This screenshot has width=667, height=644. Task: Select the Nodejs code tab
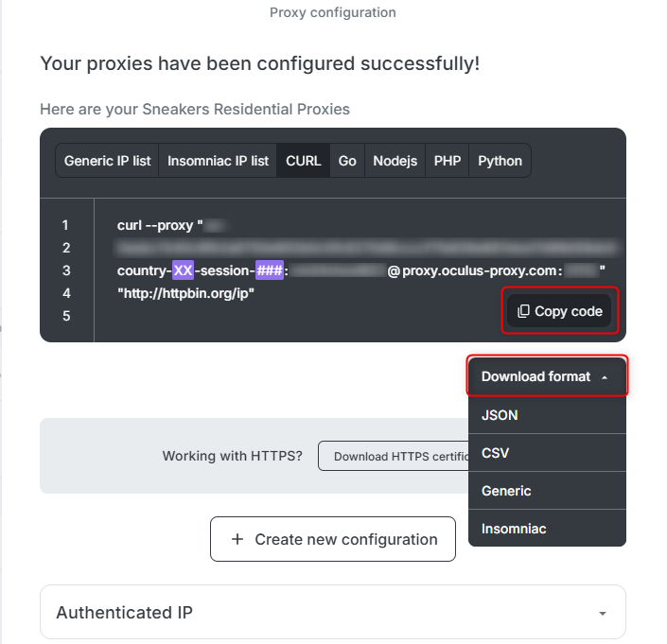click(395, 161)
